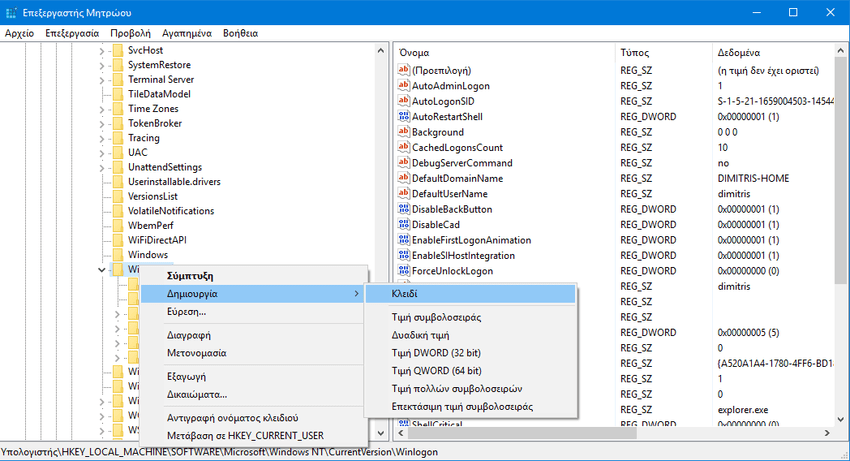Select the ForceUnlockLogon value icon
Image resolution: width=850 pixels, height=461 pixels.
coord(404,271)
